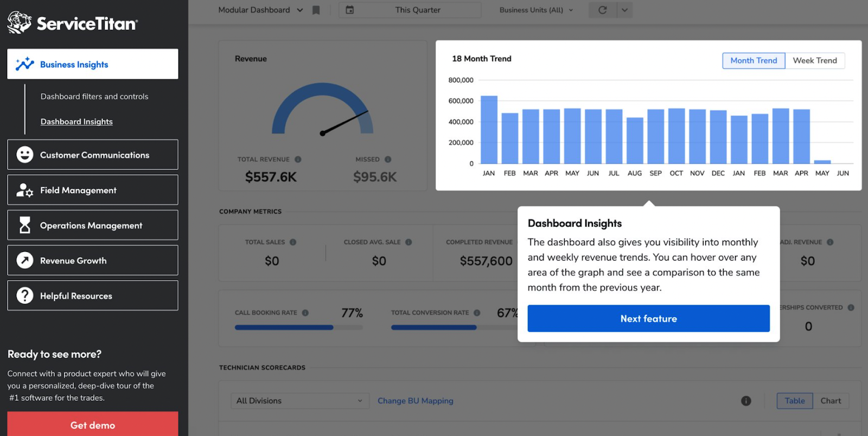
Task: Click info icon next to Total Sales
Action: 293,242
